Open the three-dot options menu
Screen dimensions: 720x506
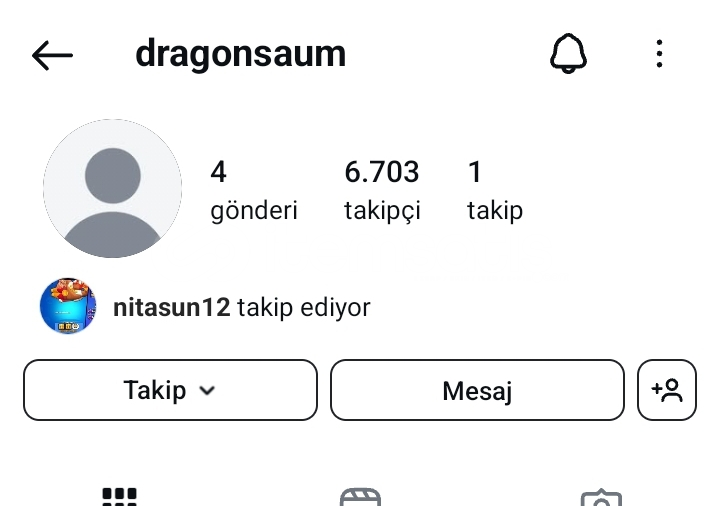tap(659, 54)
